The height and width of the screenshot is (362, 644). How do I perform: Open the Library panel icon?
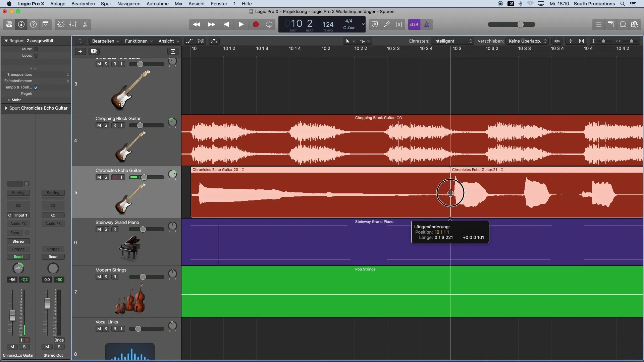pyautogui.click(x=9, y=24)
